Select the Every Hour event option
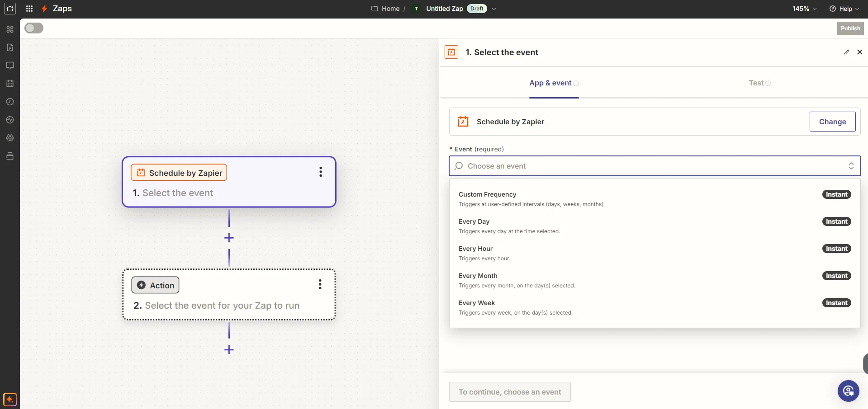The width and height of the screenshot is (868, 409). coord(655,253)
